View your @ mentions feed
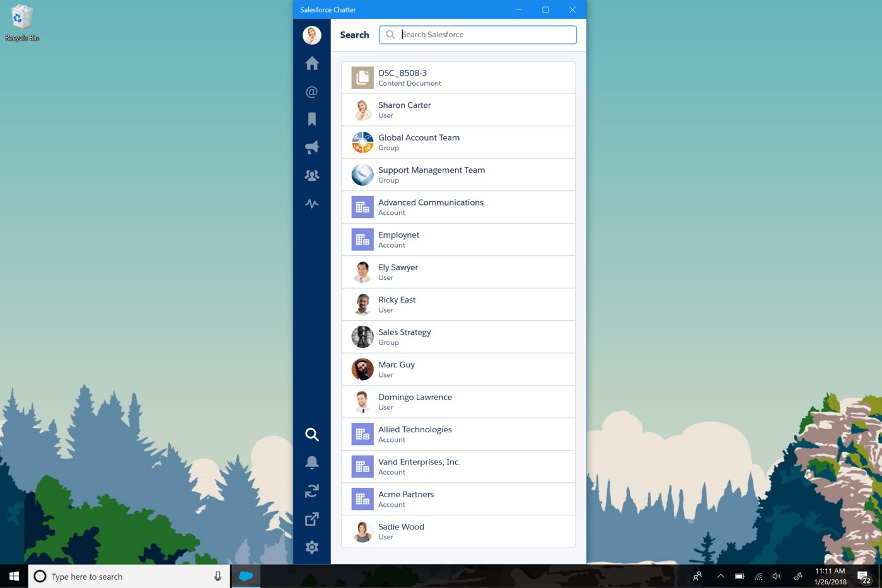The height and width of the screenshot is (588, 882). pyautogui.click(x=311, y=91)
